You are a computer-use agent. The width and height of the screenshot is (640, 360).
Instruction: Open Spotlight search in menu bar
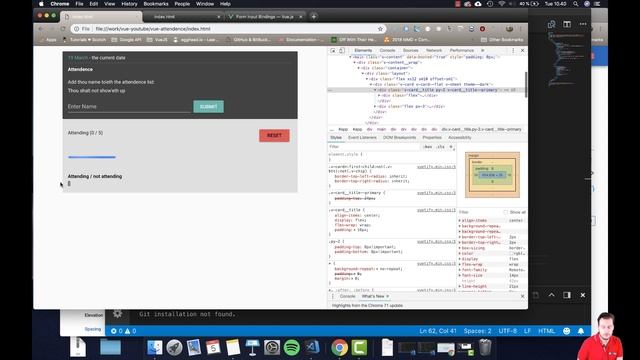point(576,4)
